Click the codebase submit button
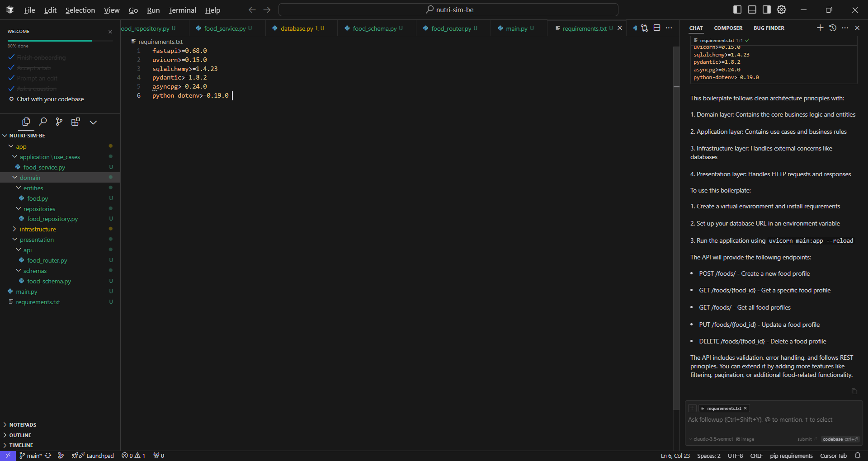868x461 pixels. (840, 439)
